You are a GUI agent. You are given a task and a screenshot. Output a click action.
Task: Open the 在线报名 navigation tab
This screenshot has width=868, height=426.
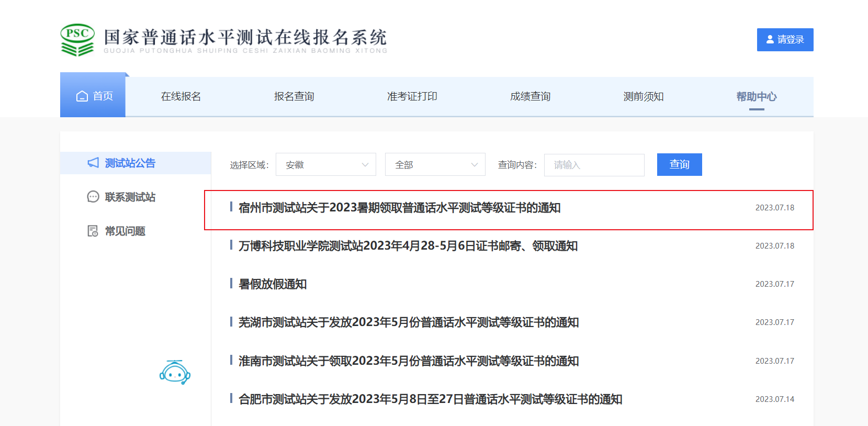[x=181, y=97]
